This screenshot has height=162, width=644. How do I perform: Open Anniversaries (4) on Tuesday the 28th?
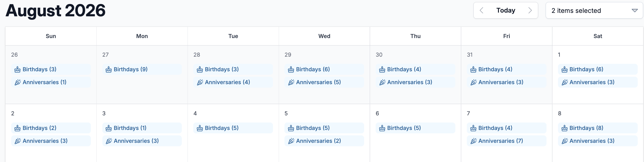(233, 82)
